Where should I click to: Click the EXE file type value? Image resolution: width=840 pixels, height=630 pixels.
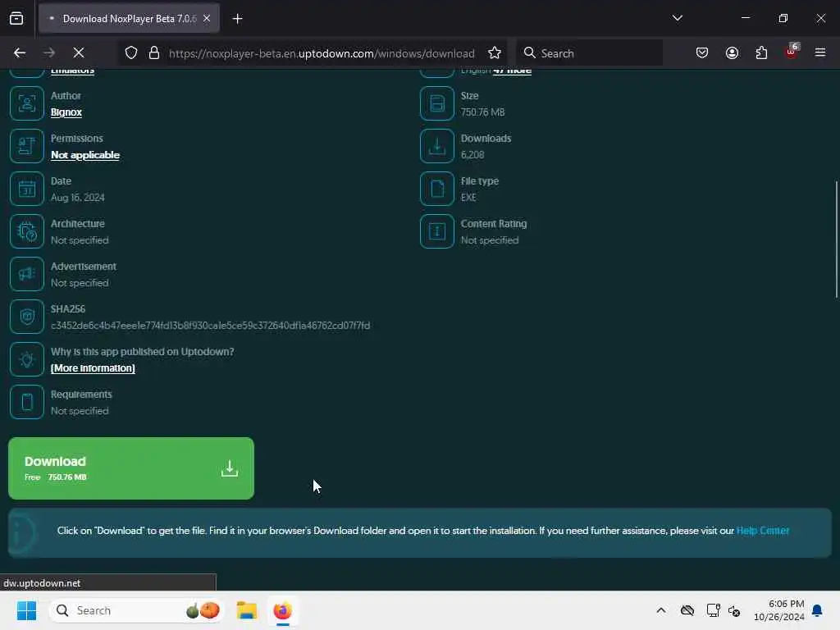coord(468,197)
